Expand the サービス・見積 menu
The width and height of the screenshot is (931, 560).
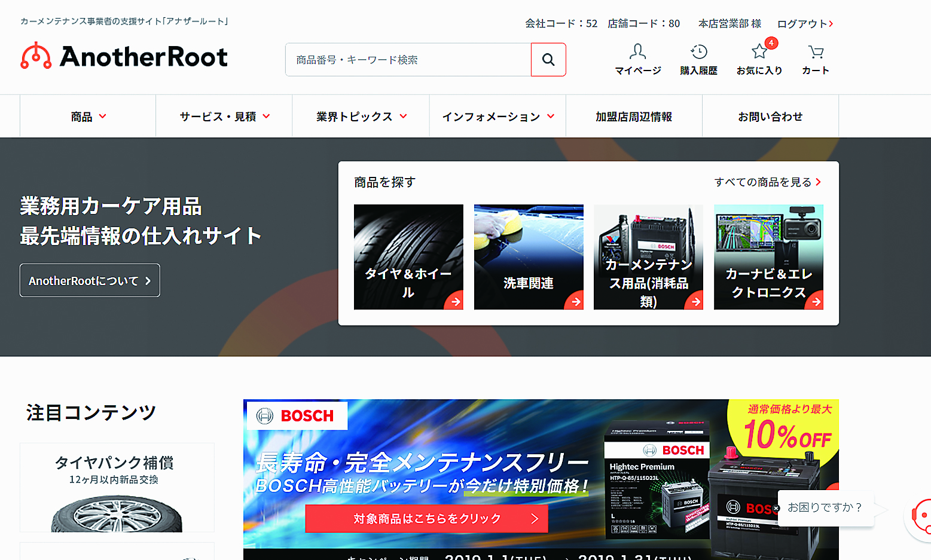224,117
